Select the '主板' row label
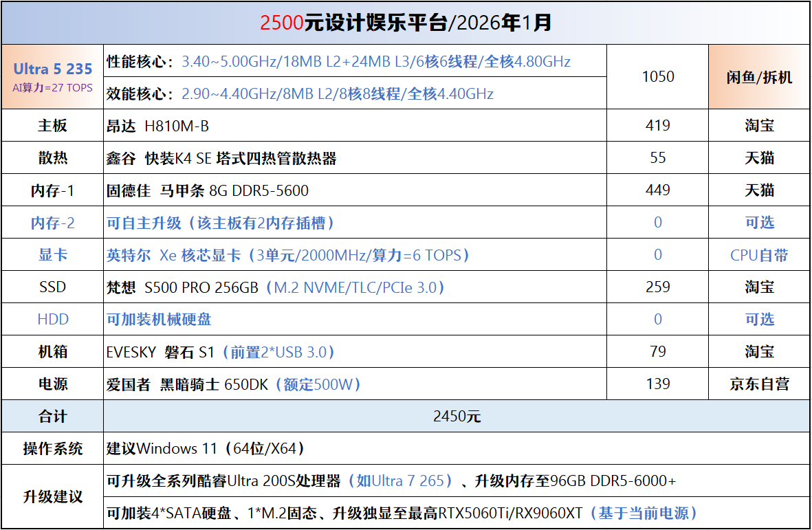Viewport: 812px width, 530px height. pos(52,125)
